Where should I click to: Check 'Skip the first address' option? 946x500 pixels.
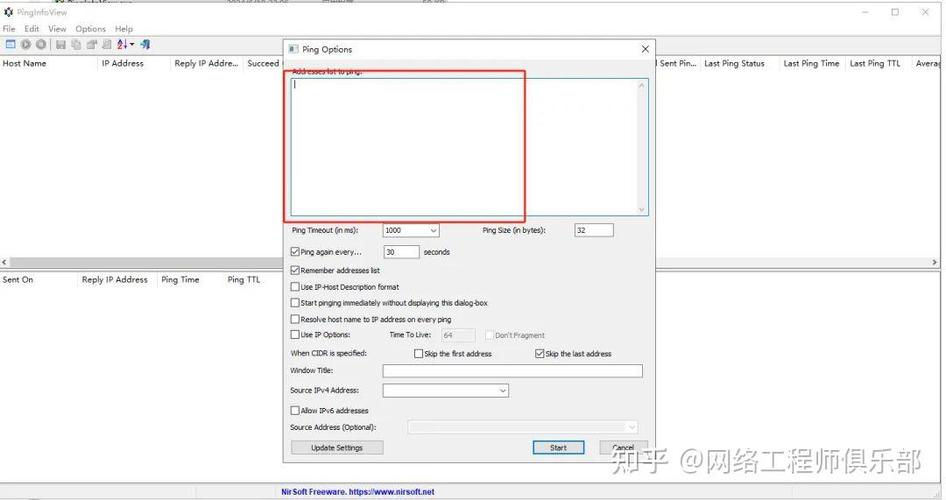419,354
